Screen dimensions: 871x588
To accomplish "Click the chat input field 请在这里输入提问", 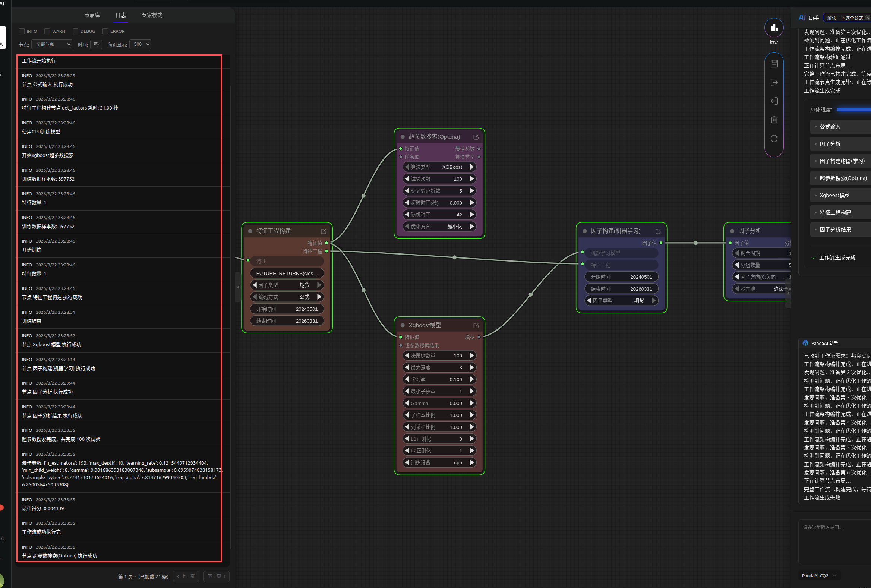I will tap(834, 541).
